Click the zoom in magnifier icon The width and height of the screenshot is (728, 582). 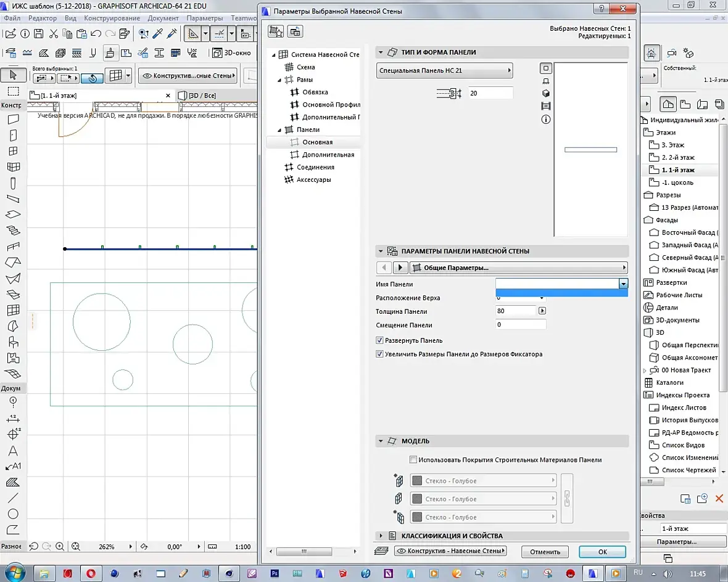[60, 546]
